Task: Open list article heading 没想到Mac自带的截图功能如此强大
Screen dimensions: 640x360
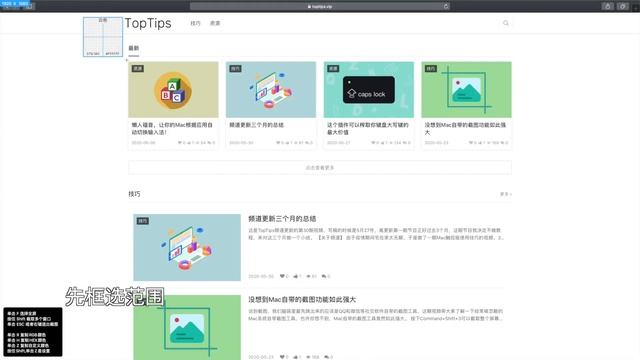Action: coord(302,300)
